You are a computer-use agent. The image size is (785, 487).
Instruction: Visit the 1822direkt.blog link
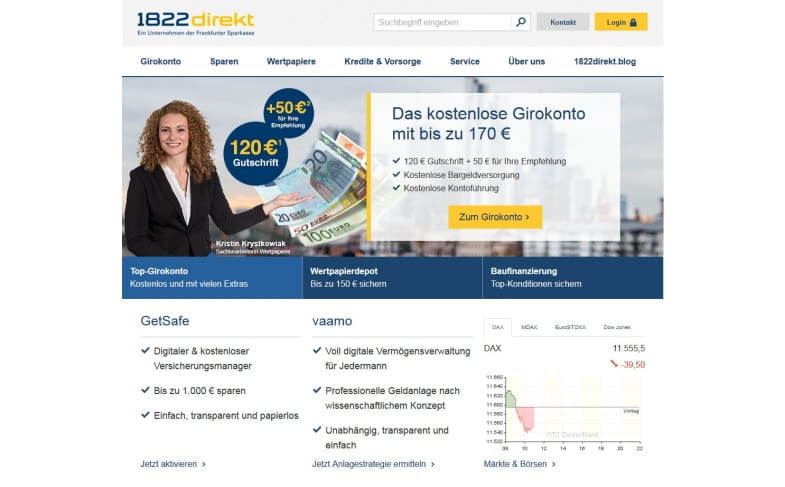pyautogui.click(x=605, y=62)
